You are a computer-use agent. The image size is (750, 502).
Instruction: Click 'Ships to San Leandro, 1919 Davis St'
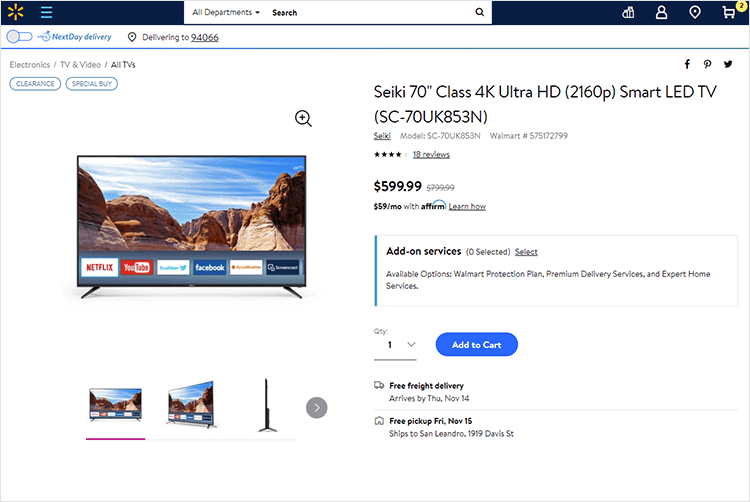coord(452,434)
